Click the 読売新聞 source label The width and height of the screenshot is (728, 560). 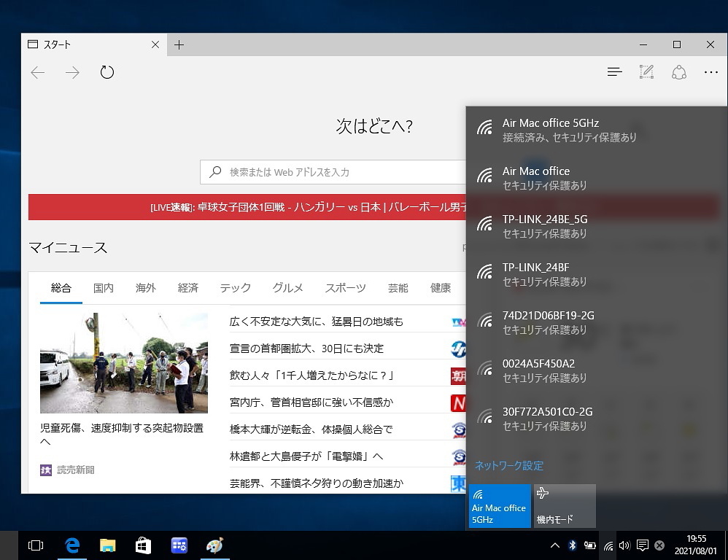pos(75,470)
